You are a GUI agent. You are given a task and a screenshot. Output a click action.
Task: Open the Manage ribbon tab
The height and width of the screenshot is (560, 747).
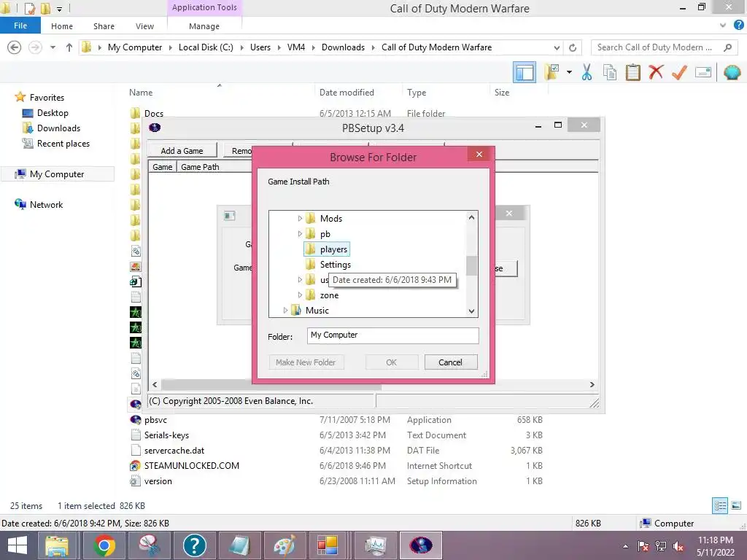(204, 26)
